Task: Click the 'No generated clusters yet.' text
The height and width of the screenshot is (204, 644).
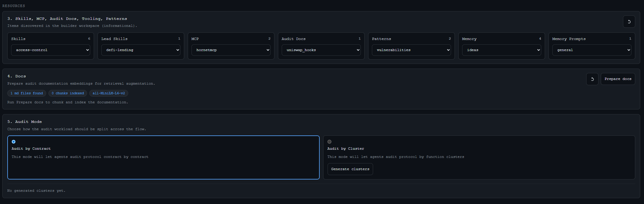Action: 36,191
